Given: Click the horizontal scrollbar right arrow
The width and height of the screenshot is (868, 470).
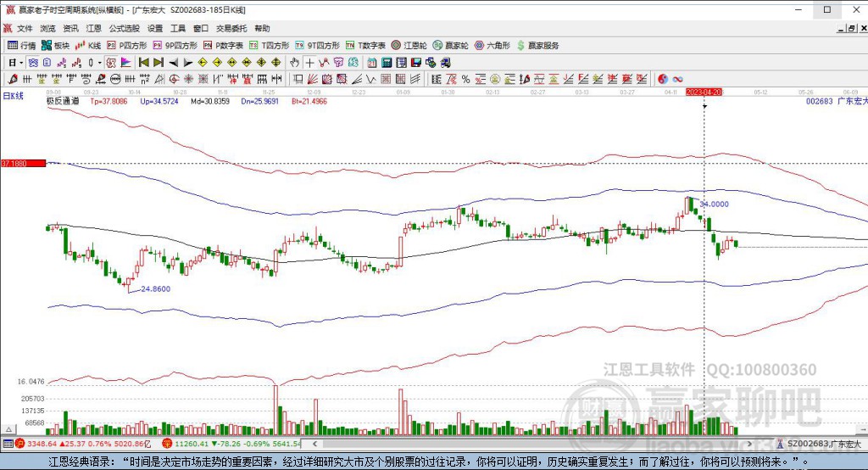Looking at the screenshot, I should click(750, 444).
